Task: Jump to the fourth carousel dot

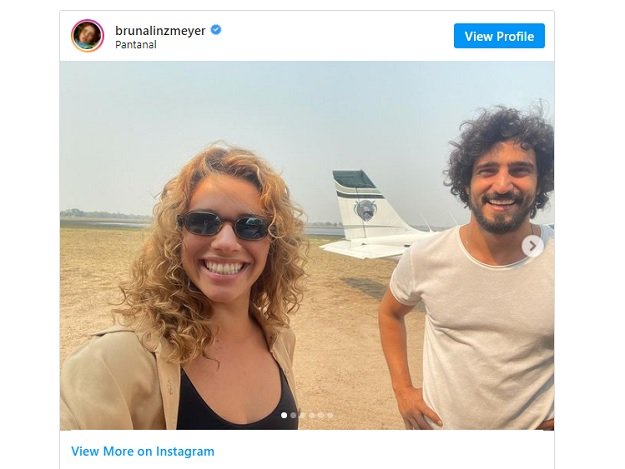Action: click(311, 414)
